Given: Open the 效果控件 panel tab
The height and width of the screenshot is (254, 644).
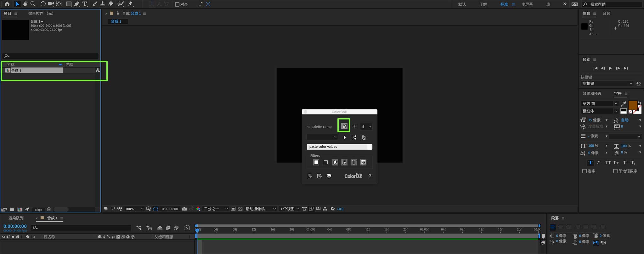Looking at the screenshot, I should tap(41, 13).
